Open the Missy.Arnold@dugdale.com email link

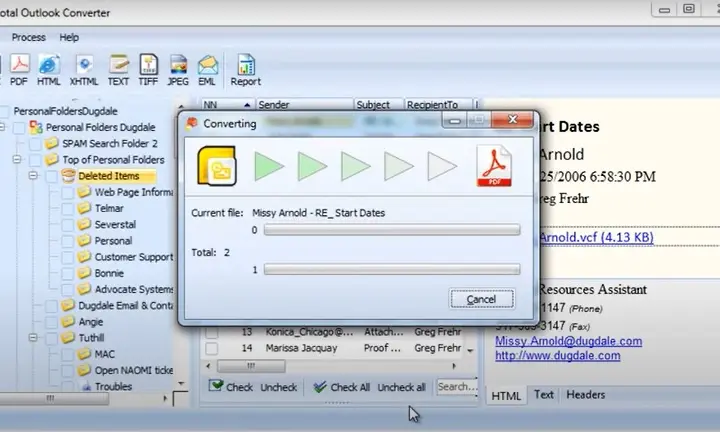(568, 341)
